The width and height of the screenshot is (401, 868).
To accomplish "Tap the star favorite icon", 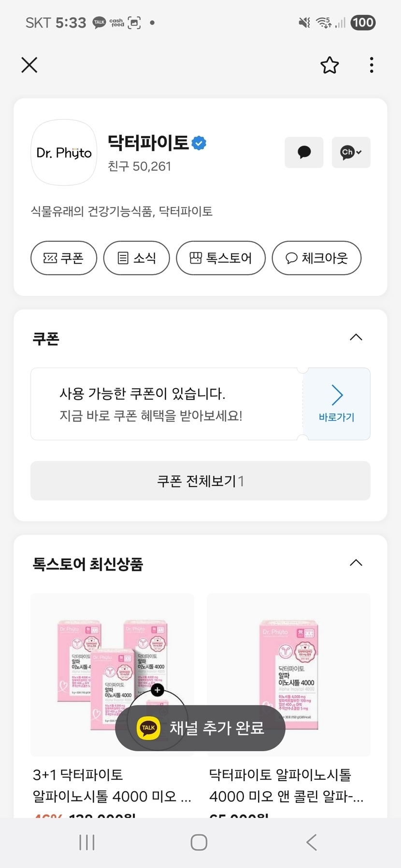I will click(x=329, y=65).
